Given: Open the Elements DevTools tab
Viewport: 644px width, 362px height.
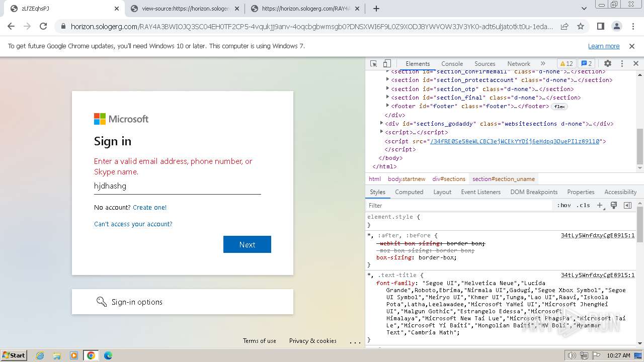Looking at the screenshot, I should tap(418, 64).
